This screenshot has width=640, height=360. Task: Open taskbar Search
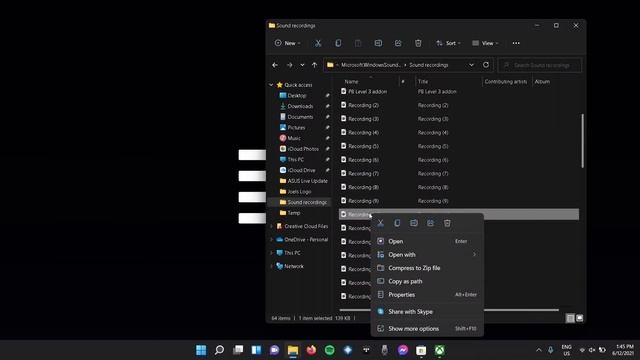[219, 350]
